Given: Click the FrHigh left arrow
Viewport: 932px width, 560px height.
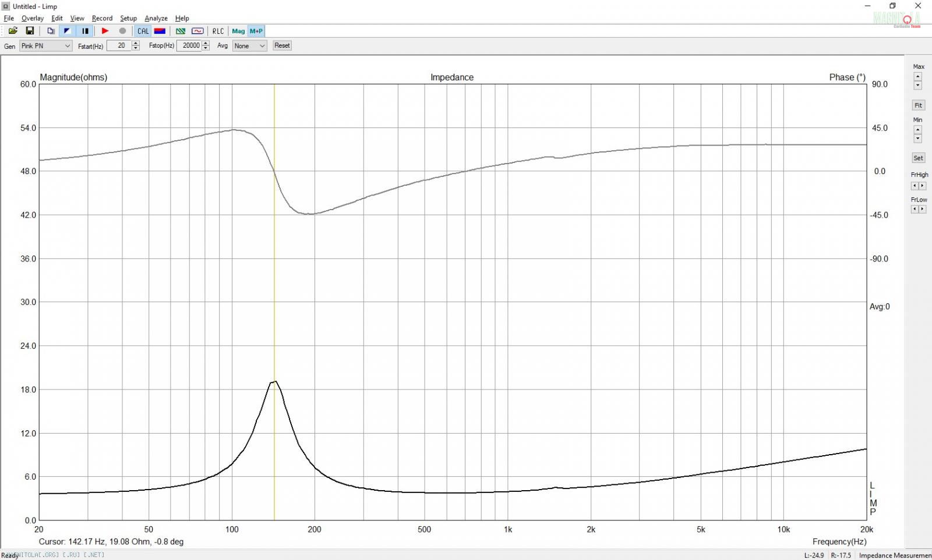Looking at the screenshot, I should click(915, 186).
